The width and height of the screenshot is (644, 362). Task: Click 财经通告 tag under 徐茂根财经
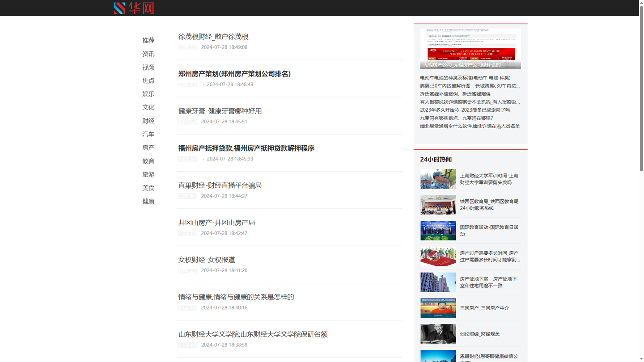pyautogui.click(x=187, y=47)
